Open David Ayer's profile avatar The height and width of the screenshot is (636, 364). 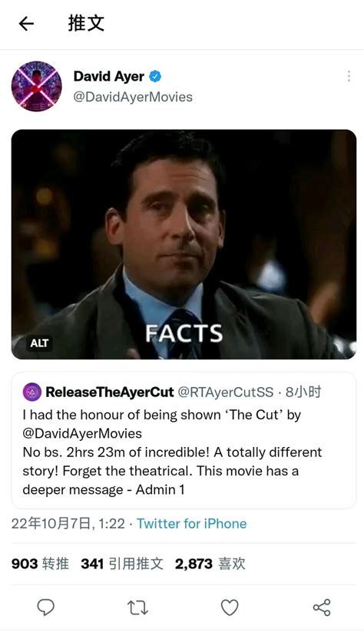37,86
